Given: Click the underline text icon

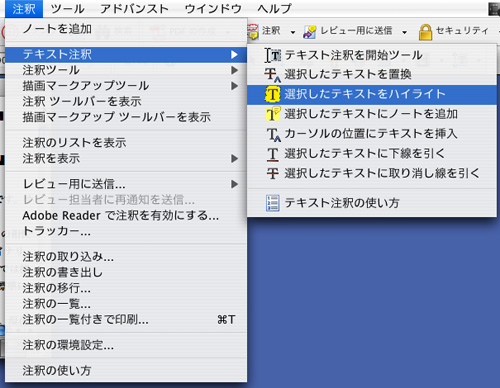Looking at the screenshot, I should (273, 154).
